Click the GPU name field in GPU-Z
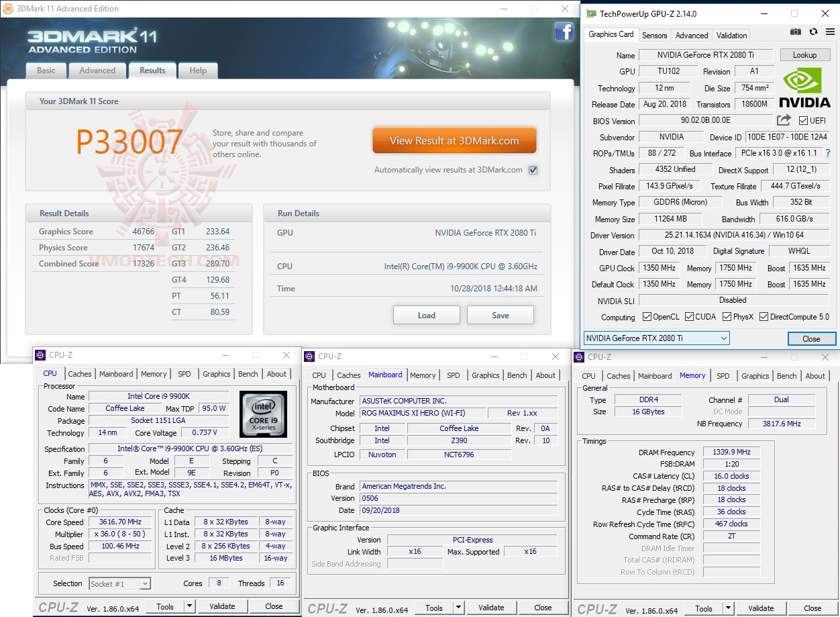This screenshot has height=617, width=840. pyautogui.click(x=706, y=56)
